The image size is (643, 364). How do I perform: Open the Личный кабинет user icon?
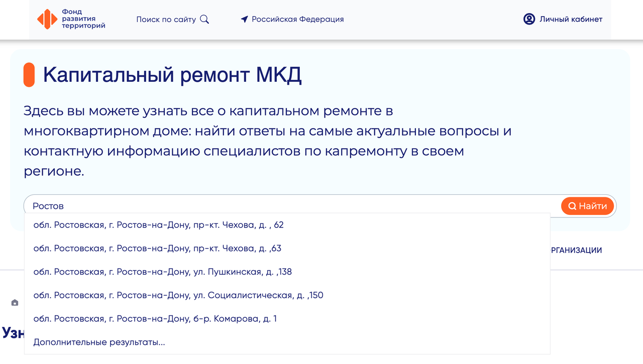529,19
